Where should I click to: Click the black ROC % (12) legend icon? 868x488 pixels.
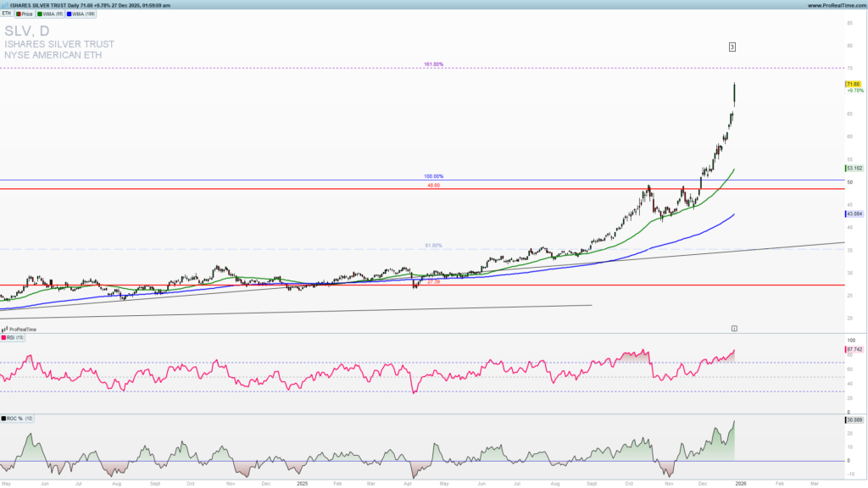pos(3,418)
